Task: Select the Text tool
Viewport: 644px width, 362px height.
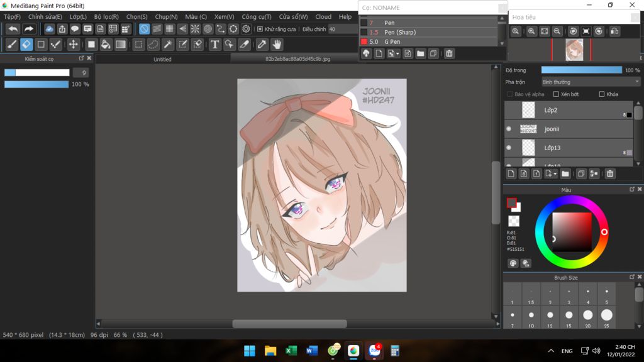Action: pos(215,45)
